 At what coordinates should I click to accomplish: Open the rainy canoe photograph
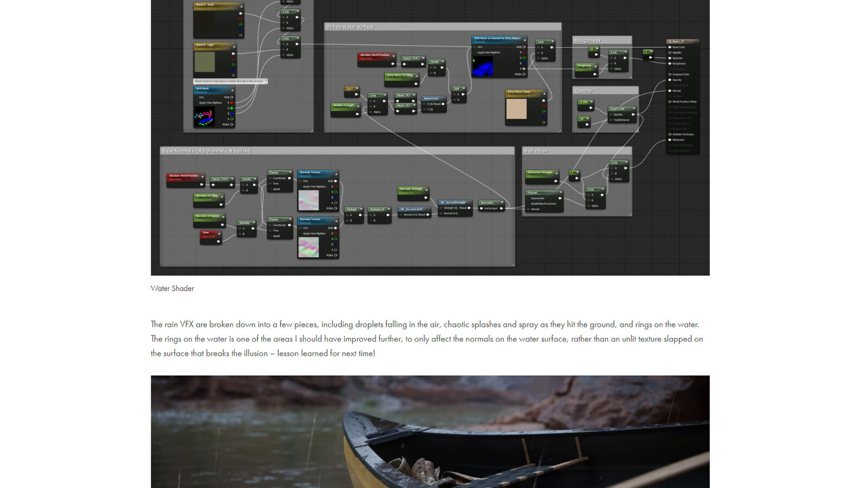(430, 432)
